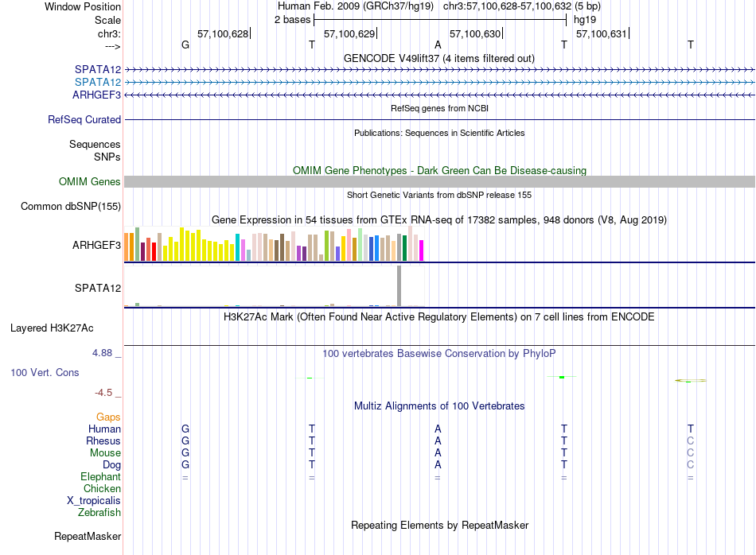Select the Zebrafish species label
Image resolution: width=756 pixels, height=555 pixels.
point(99,513)
